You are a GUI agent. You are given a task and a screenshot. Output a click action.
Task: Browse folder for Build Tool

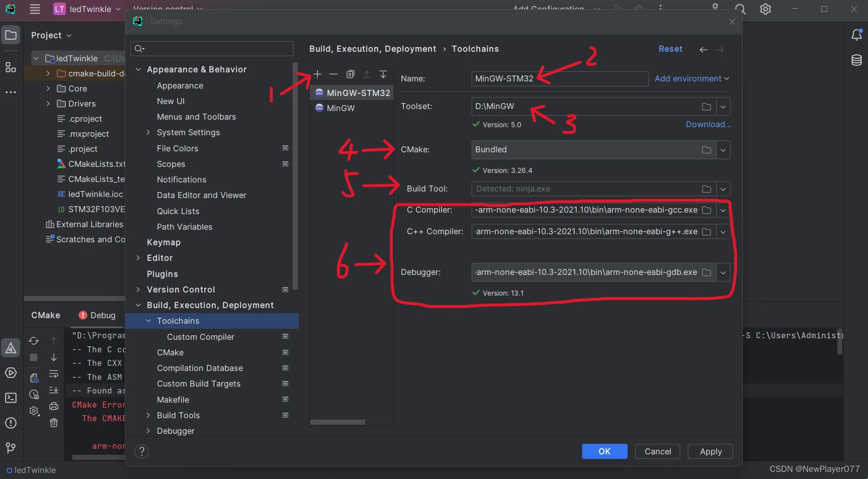click(x=707, y=189)
